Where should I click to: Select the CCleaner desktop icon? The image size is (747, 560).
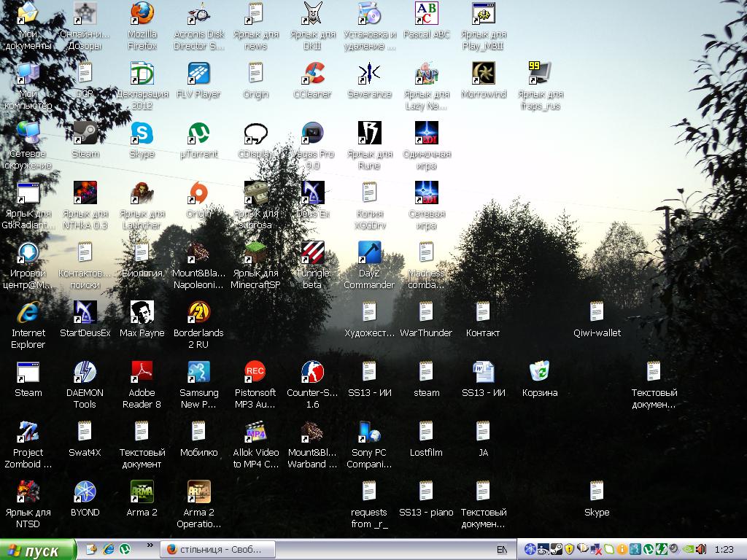click(312, 80)
